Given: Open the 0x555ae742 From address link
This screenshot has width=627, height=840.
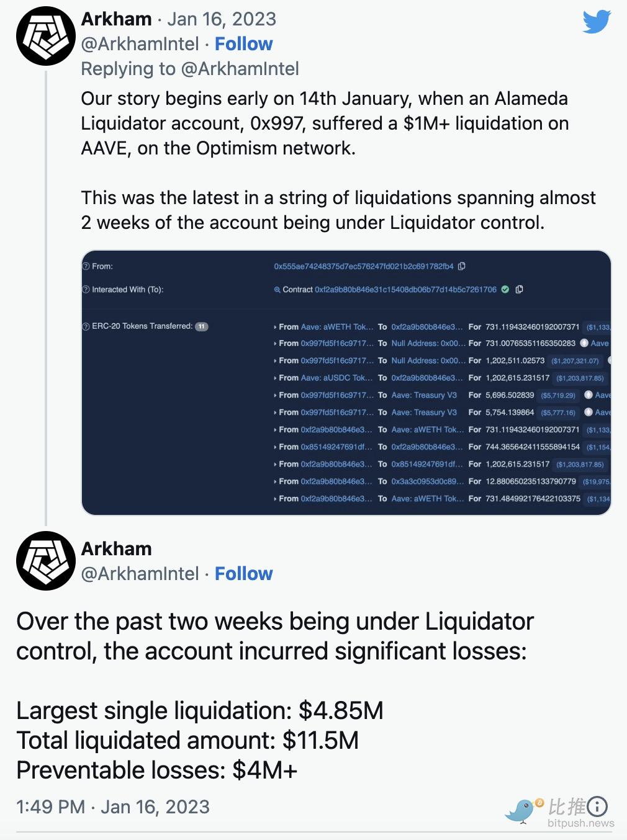Looking at the screenshot, I should (x=364, y=266).
